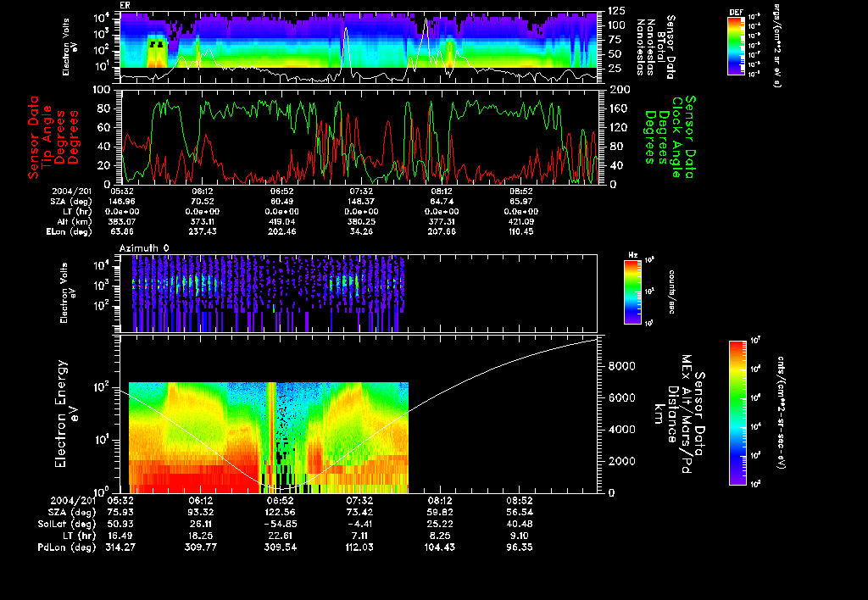Click the 'SolLat (deg)' row label
Image resolution: width=868 pixels, height=600 pixels.
(x=67, y=524)
